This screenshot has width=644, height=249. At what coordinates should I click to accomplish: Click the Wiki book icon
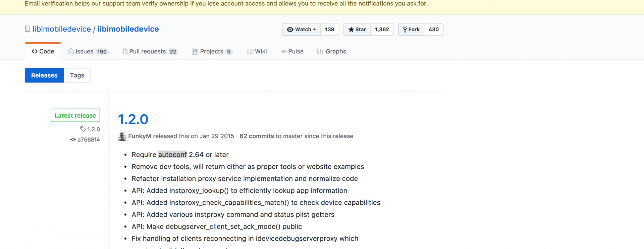tap(250, 51)
